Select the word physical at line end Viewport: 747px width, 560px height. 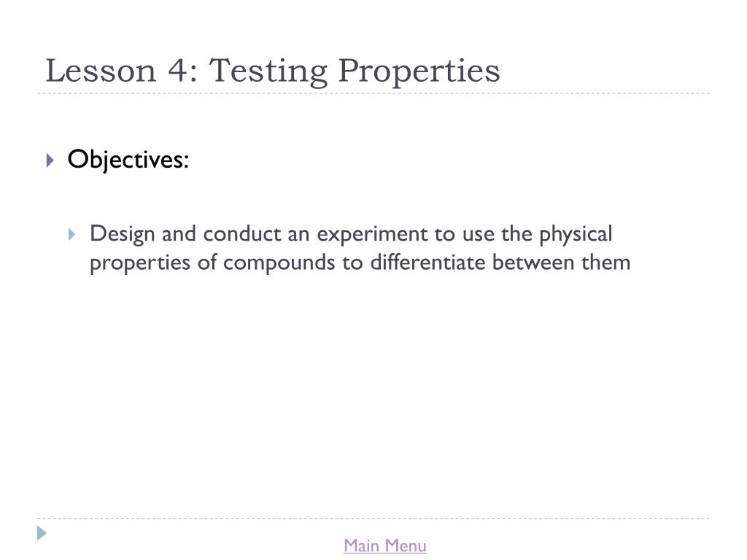[x=576, y=234]
